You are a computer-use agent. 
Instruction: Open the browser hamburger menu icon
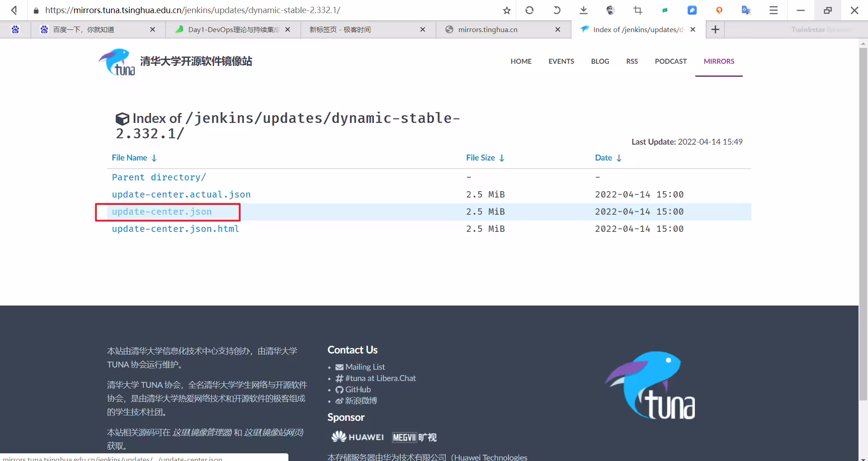774,10
